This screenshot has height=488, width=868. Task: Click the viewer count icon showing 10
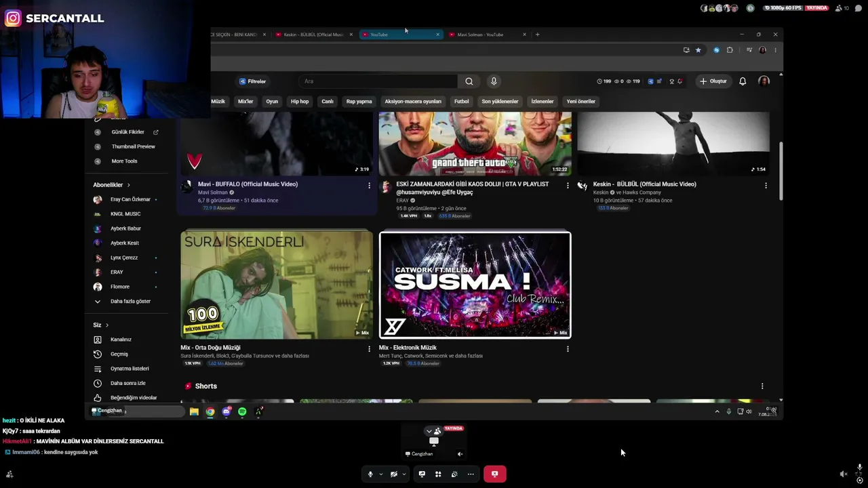(842, 8)
